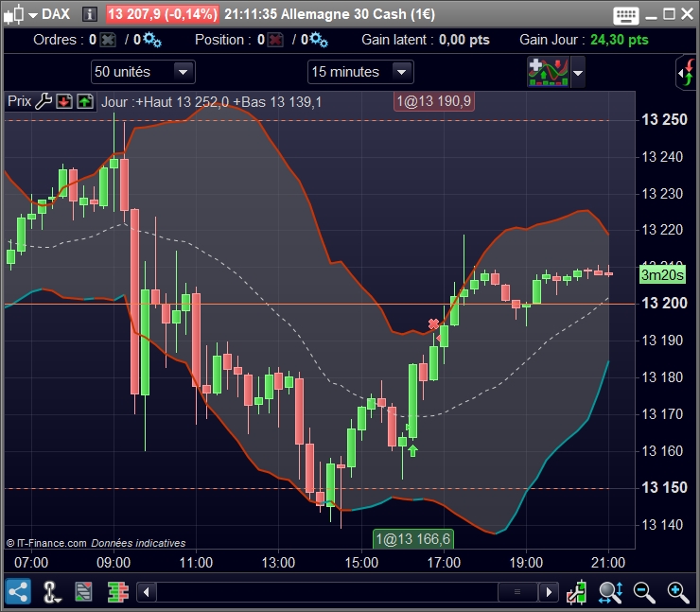Viewport: 700px width, 612px height.
Task: Click scrollbar right arrow button
Action: [x=549, y=593]
